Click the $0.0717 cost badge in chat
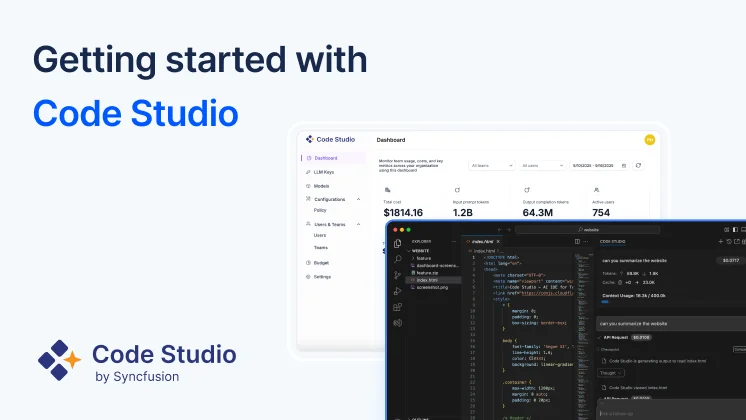Viewport: 746px width, 420px height. click(730, 261)
